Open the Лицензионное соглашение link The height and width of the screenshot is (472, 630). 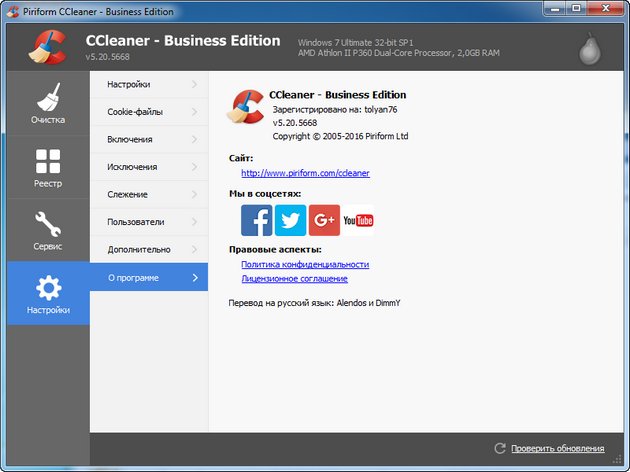295,278
